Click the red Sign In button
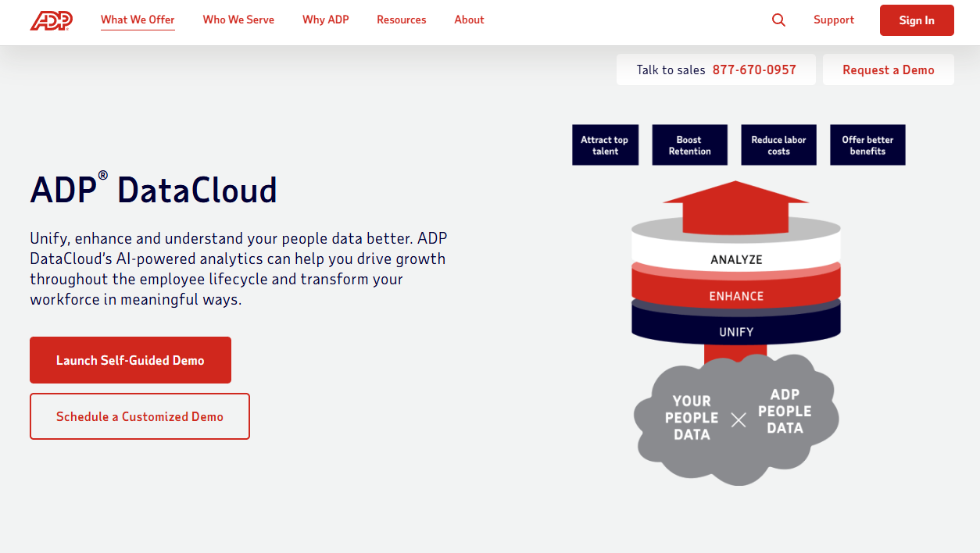The width and height of the screenshot is (980, 553). (x=917, y=20)
